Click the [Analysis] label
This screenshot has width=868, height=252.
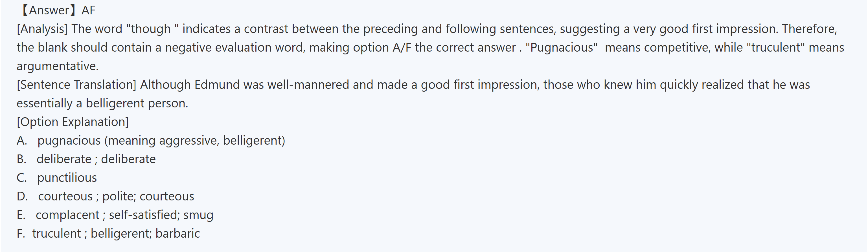pyautogui.click(x=42, y=29)
